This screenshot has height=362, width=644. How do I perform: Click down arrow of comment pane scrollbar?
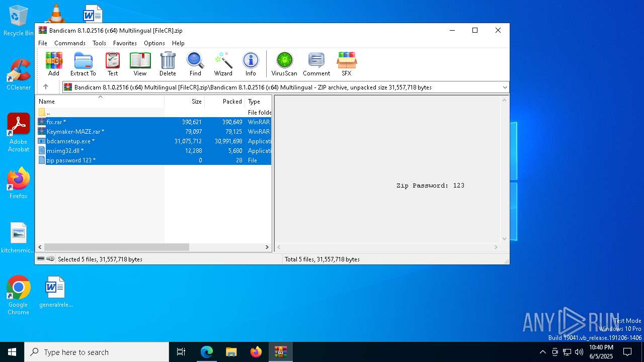click(504, 239)
